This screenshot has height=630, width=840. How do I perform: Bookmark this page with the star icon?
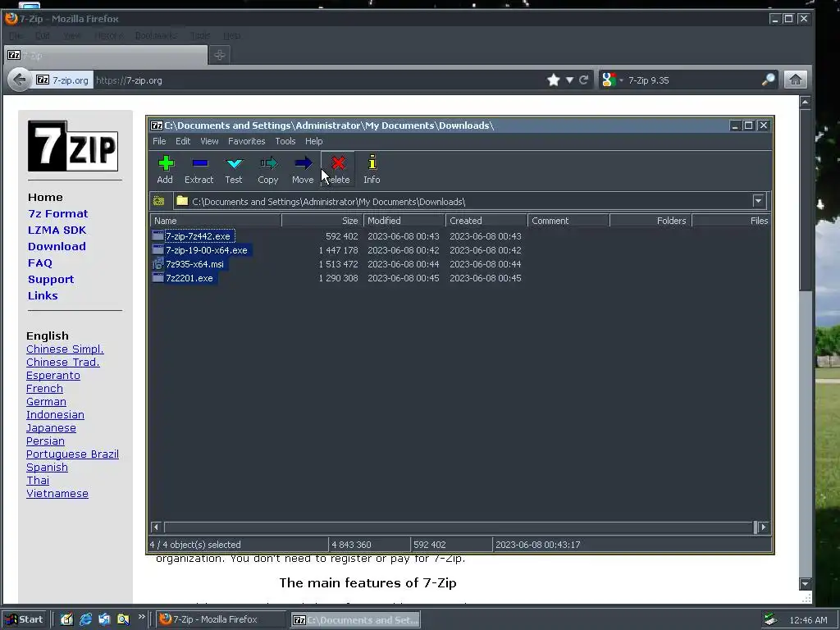pos(554,80)
